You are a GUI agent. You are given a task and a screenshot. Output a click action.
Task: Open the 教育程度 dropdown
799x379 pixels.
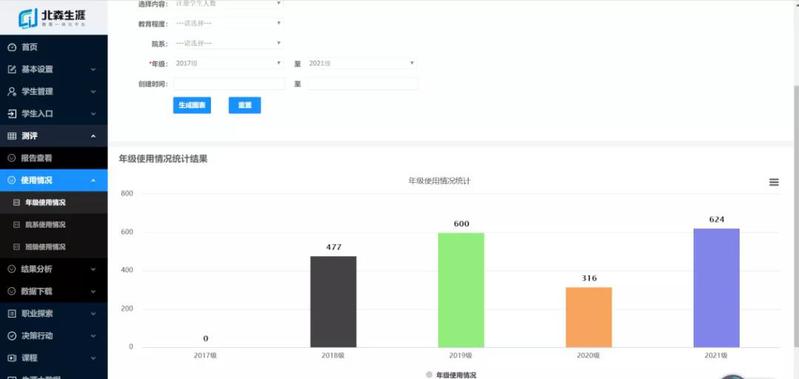click(x=228, y=23)
